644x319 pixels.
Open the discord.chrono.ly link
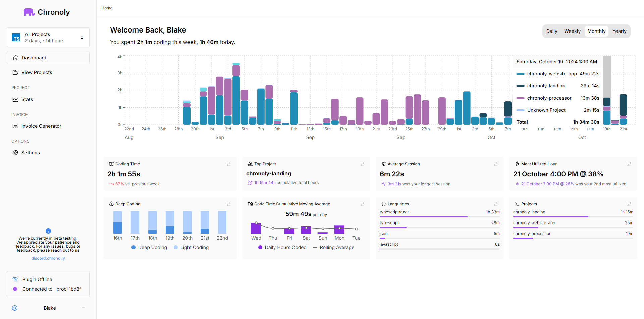48,258
